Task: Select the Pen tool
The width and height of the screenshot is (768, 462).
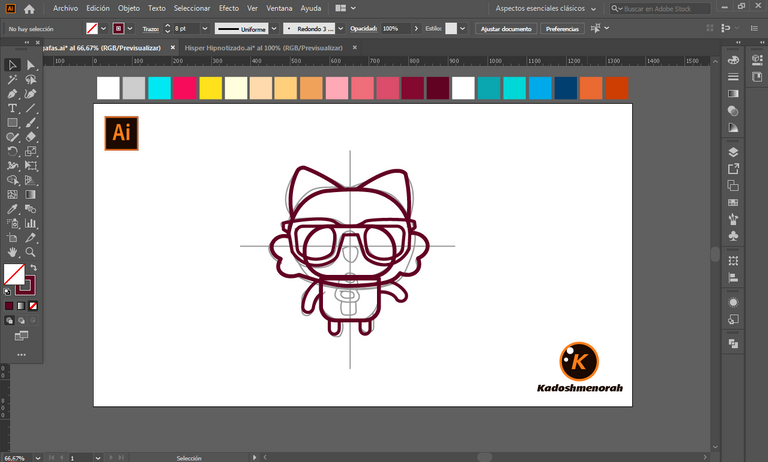Action: point(12,94)
